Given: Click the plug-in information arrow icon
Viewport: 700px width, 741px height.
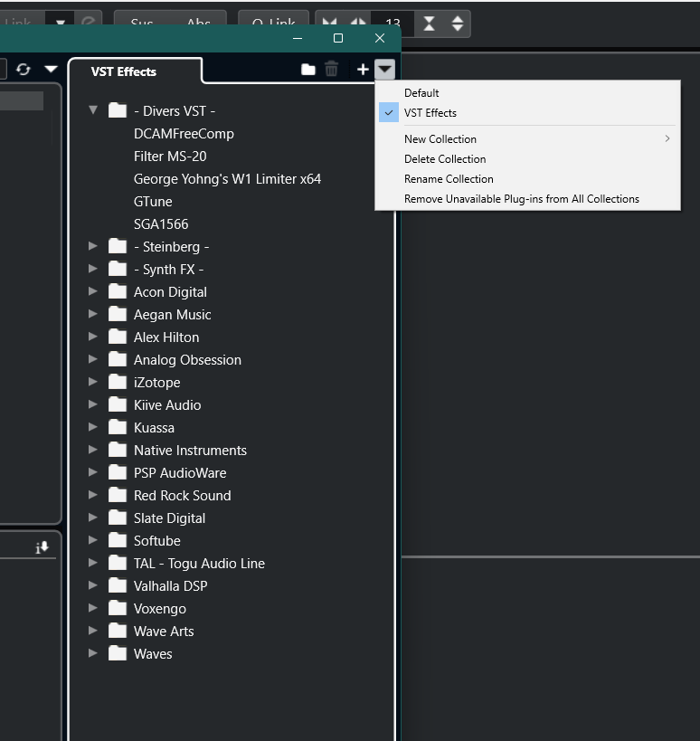Looking at the screenshot, I should pos(42,547).
